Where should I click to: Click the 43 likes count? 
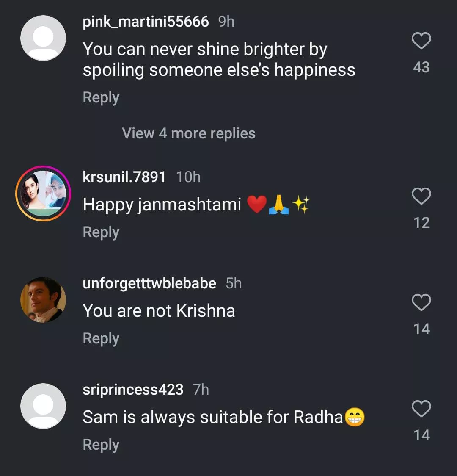coord(421,67)
